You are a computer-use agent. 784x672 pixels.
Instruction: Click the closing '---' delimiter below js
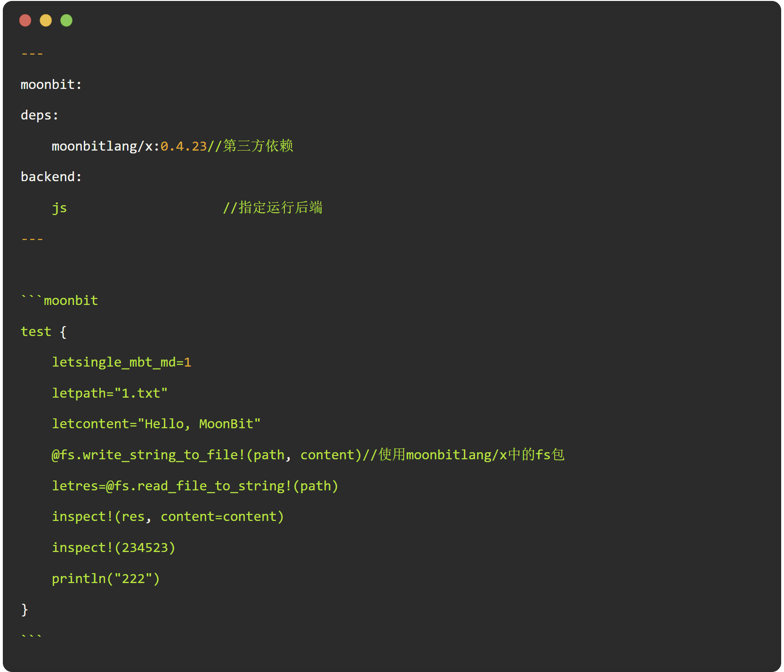32,239
